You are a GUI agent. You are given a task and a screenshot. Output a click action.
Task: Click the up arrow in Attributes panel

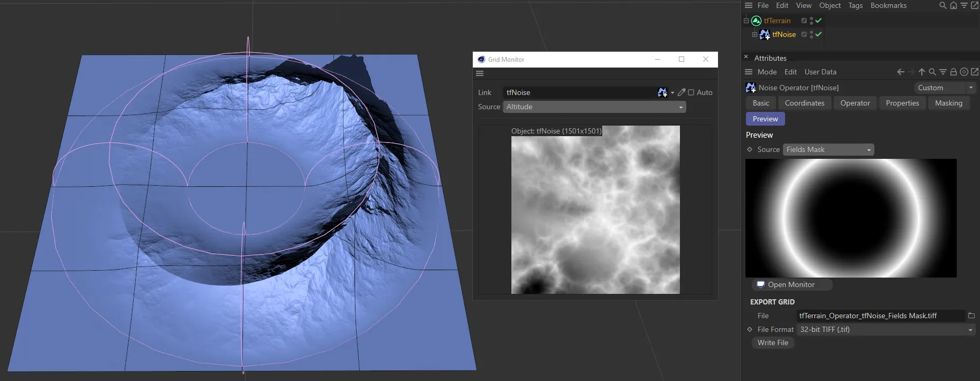(922, 72)
